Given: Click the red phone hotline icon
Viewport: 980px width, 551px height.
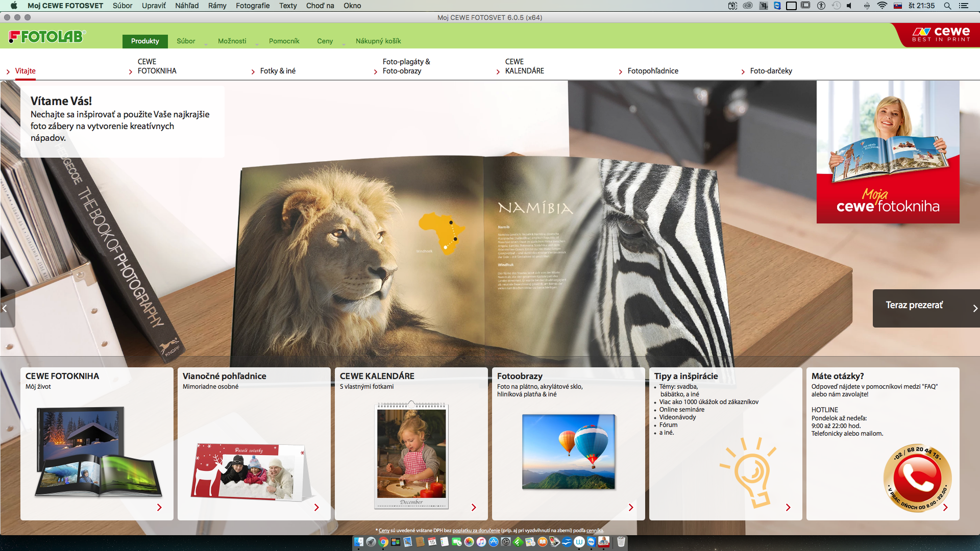Looking at the screenshot, I should [x=917, y=478].
